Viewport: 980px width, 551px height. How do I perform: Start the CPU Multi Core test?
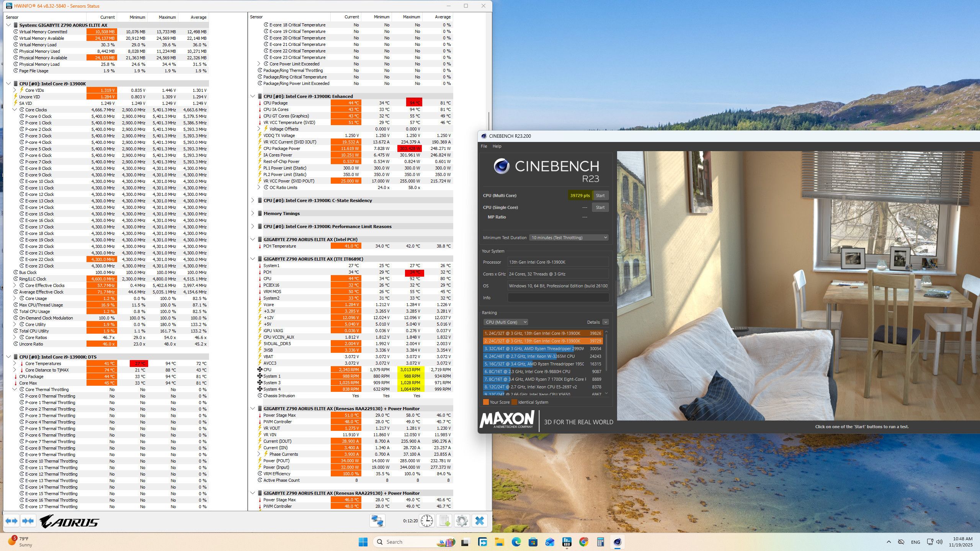[x=600, y=196]
